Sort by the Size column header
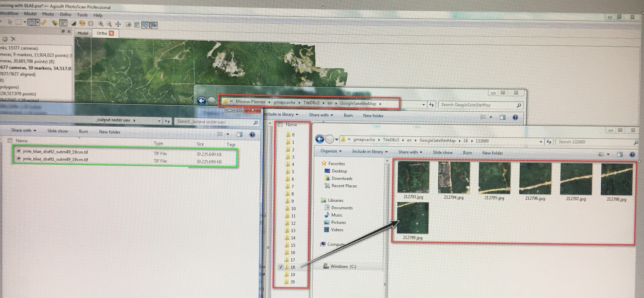The width and height of the screenshot is (644, 298). click(200, 144)
